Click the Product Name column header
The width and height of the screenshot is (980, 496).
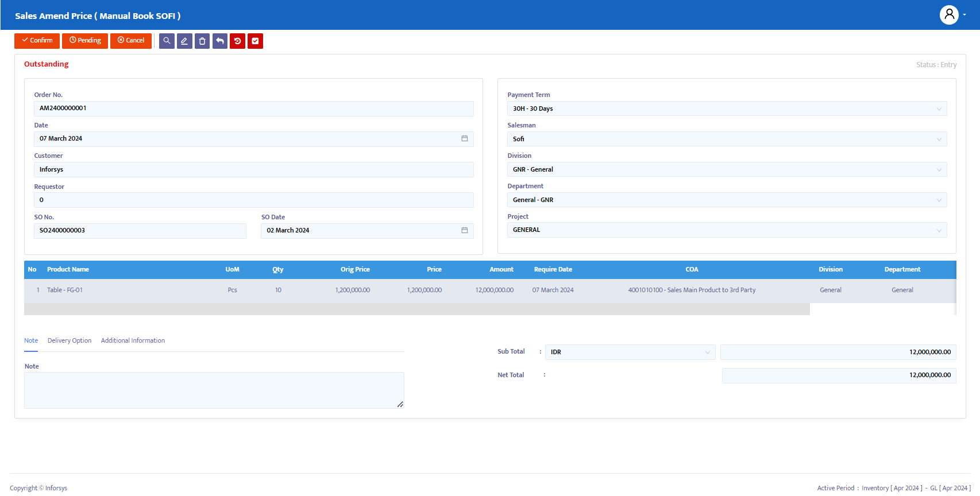point(68,269)
